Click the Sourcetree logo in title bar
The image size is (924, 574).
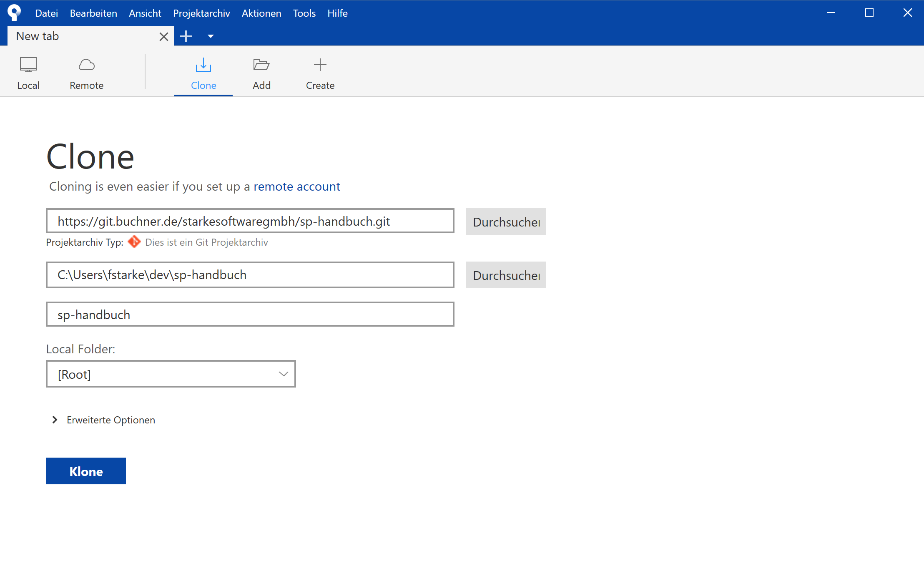[x=14, y=13]
